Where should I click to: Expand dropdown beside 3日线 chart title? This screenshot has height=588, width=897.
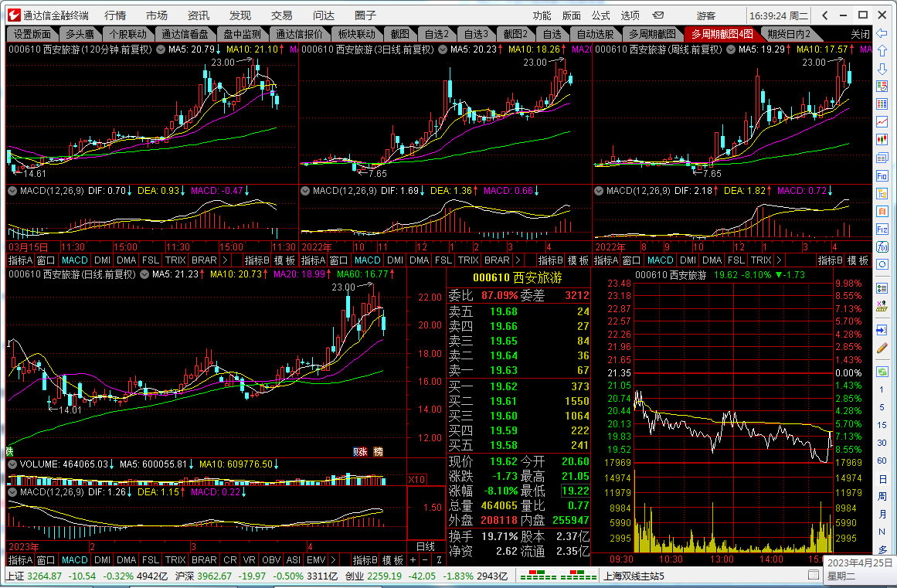point(443,49)
